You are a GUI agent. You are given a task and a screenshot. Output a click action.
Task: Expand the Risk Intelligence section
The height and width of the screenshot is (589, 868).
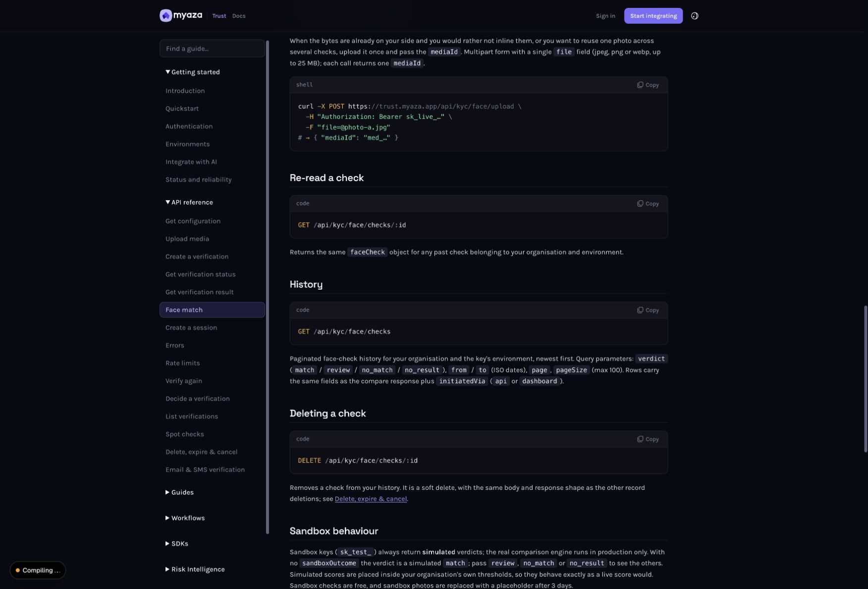195,570
